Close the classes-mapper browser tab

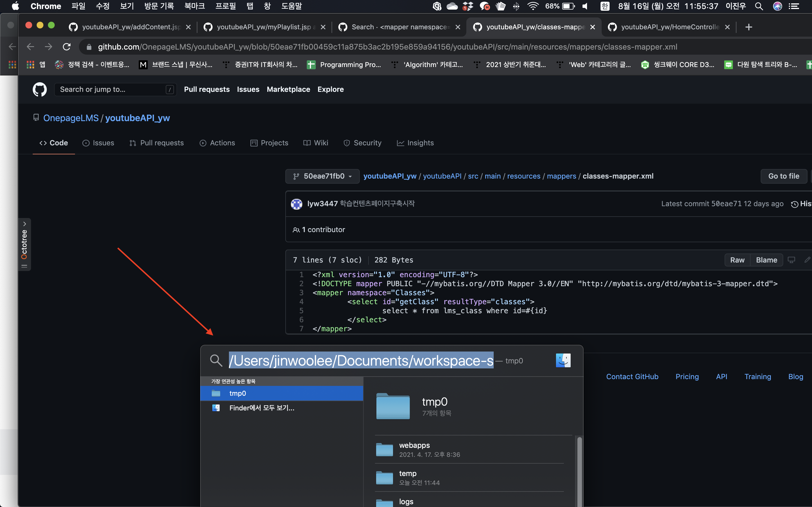coord(593,27)
